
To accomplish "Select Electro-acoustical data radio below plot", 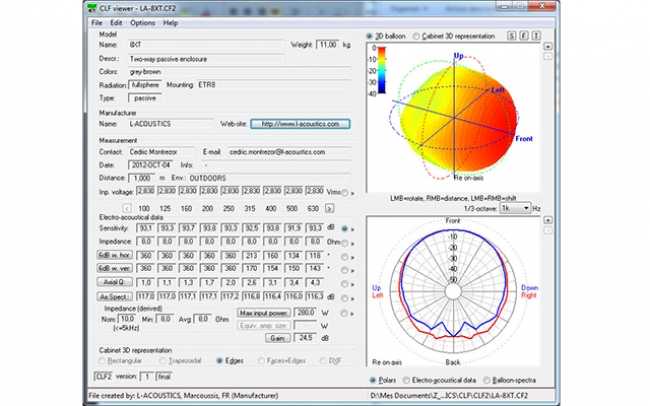I will [406, 380].
